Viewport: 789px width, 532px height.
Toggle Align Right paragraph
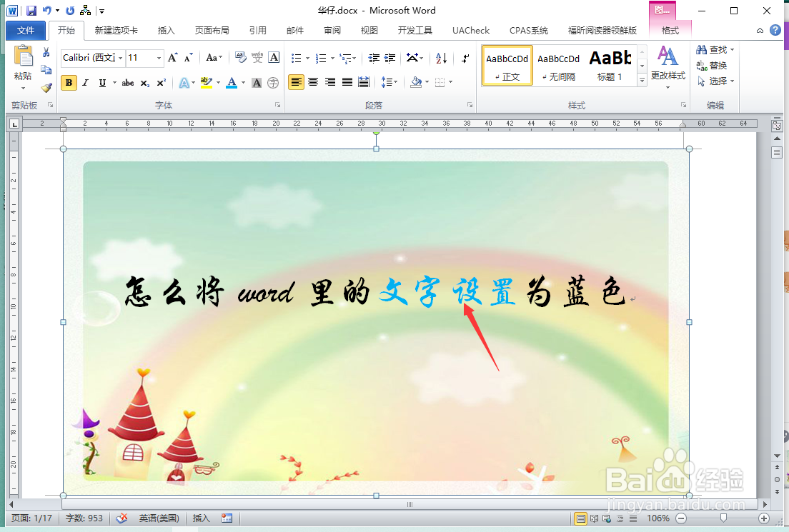[330, 82]
